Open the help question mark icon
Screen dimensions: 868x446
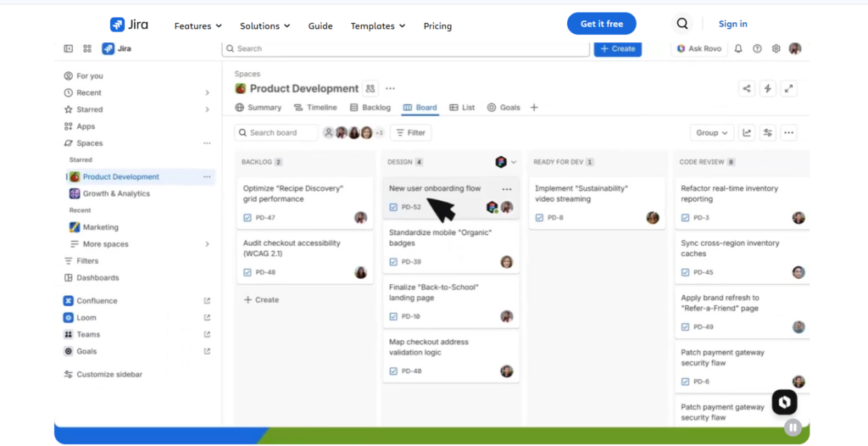[757, 49]
